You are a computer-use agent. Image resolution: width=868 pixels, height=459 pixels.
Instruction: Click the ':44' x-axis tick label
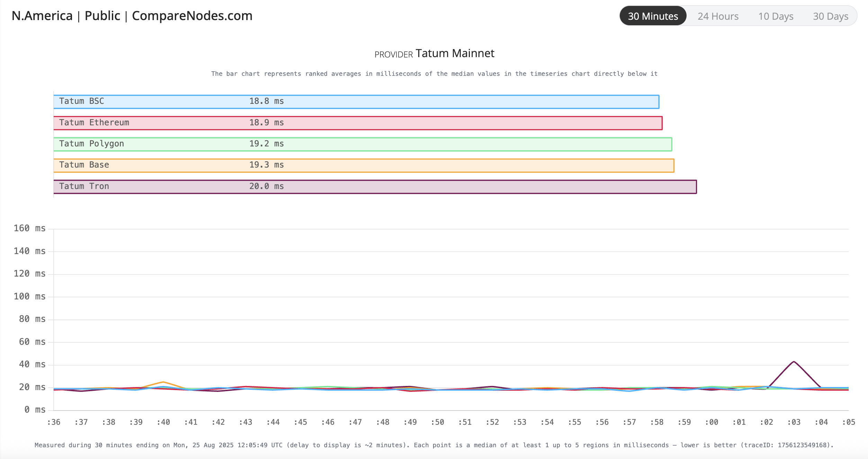(x=273, y=422)
